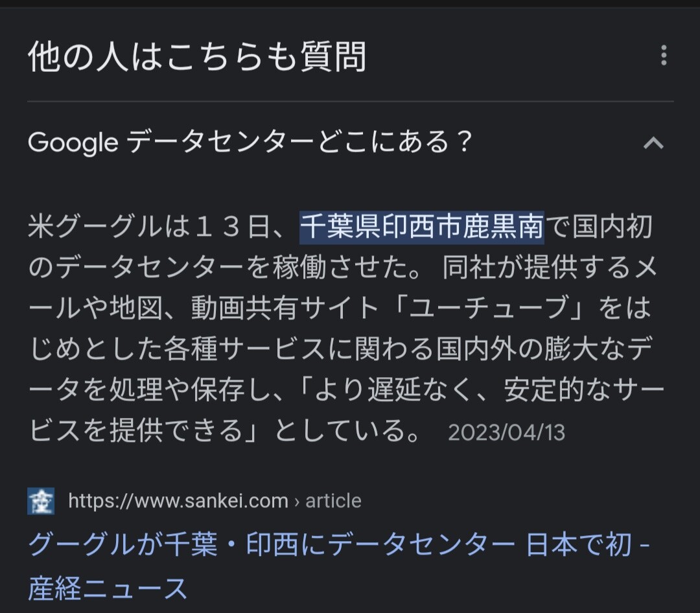Click the word 'Google' in the question
Viewport: 700px width, 613px height.
coord(73,143)
